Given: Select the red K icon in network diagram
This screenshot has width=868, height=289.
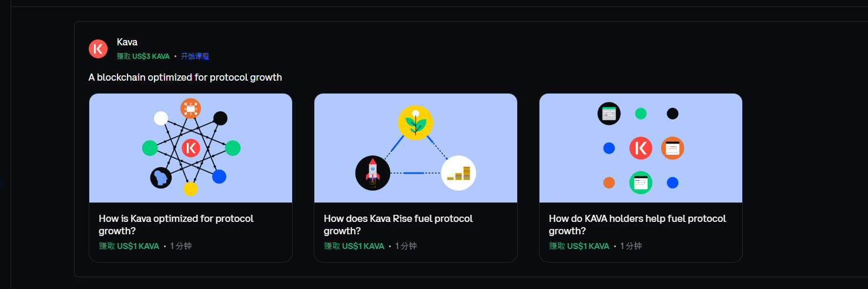Looking at the screenshot, I should [190, 148].
